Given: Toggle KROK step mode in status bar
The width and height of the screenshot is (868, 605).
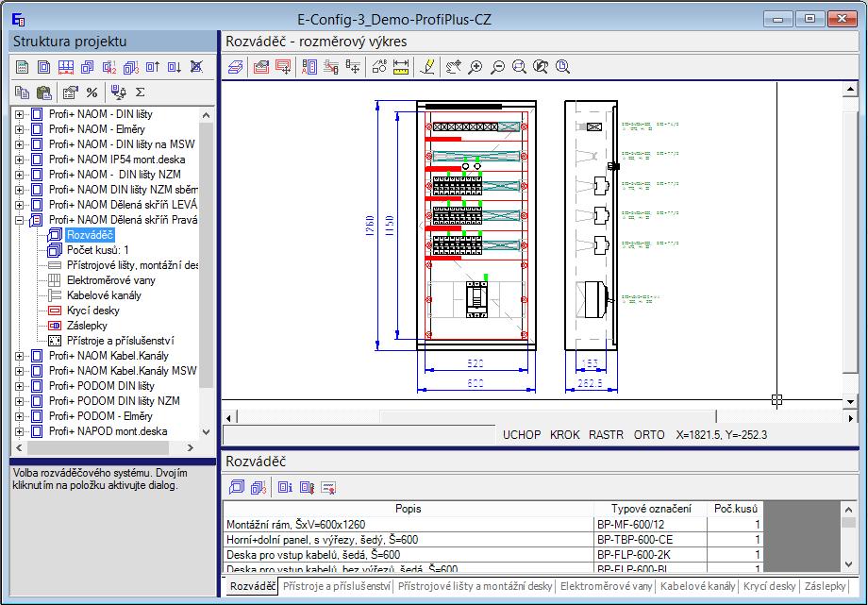Looking at the screenshot, I should [564, 435].
